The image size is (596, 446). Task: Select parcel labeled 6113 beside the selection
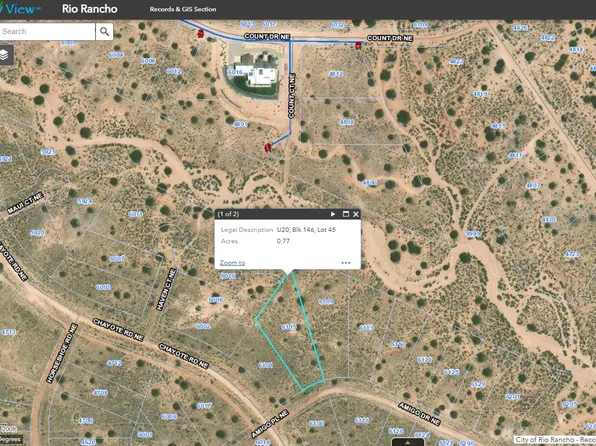coord(366,327)
